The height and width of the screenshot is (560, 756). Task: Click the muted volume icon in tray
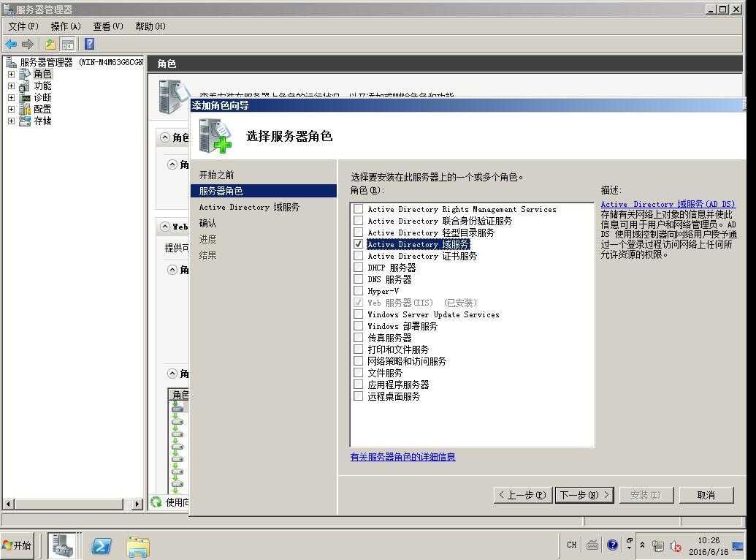(676, 546)
